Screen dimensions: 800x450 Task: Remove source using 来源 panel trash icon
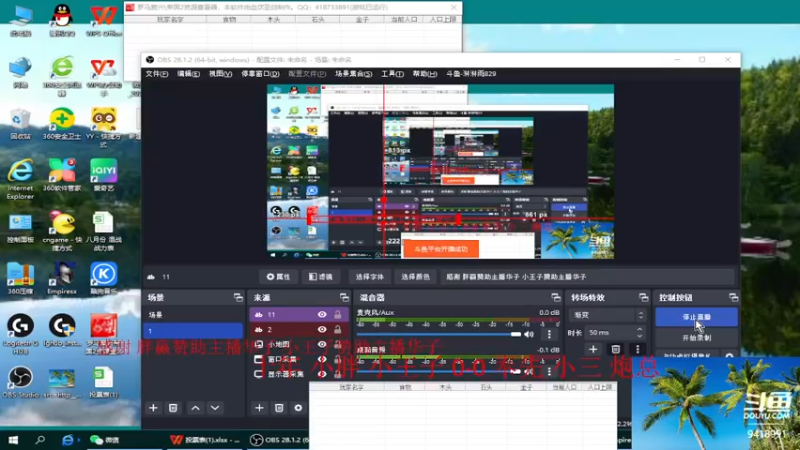[279, 408]
